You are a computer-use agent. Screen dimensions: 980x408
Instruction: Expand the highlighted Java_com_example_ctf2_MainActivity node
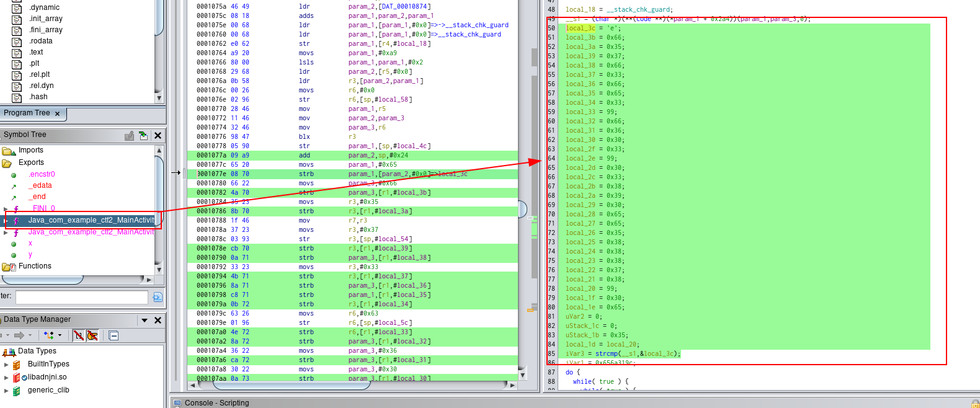coord(6,220)
